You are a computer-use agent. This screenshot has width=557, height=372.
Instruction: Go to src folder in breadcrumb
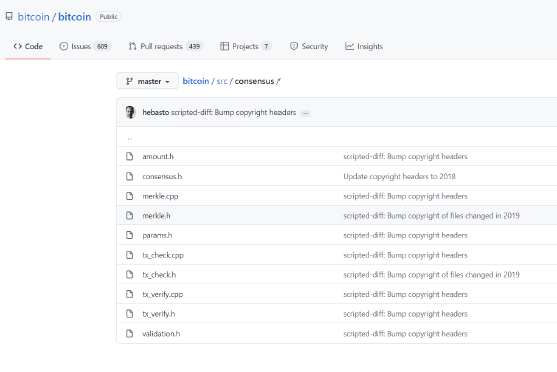(x=222, y=81)
